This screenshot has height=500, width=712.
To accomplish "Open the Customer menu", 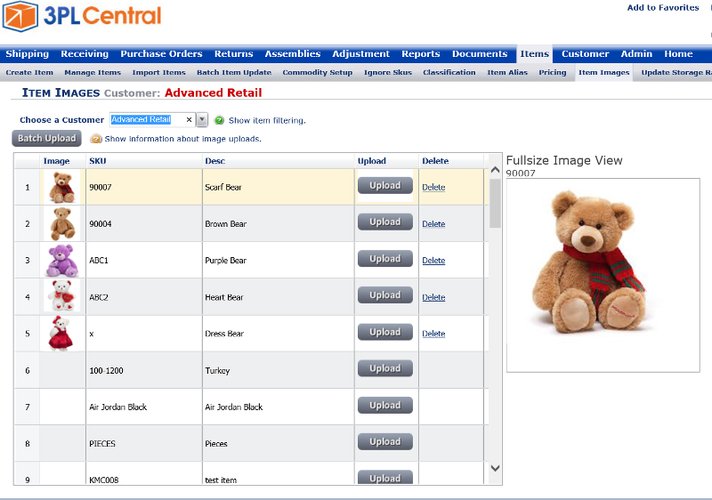I will click(585, 54).
